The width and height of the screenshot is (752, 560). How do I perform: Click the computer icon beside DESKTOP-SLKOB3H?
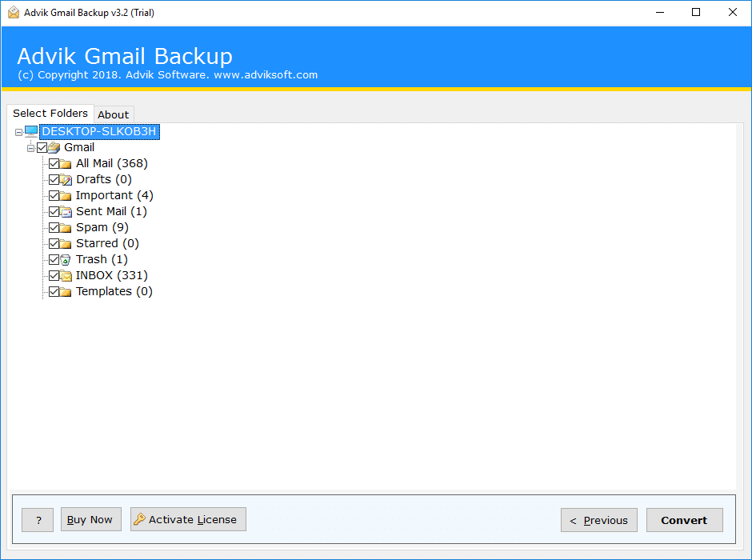point(30,131)
